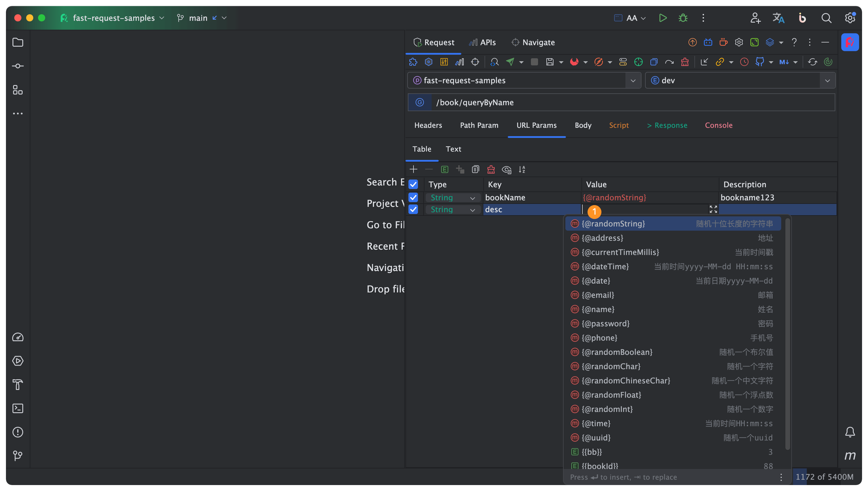Uncheck the desc row checkbox
Image resolution: width=868 pixels, height=491 pixels.
tap(413, 210)
